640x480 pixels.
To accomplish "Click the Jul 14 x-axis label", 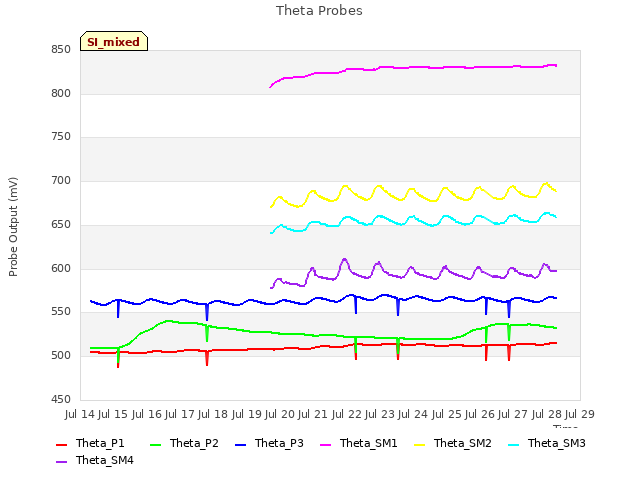I will (x=80, y=414).
